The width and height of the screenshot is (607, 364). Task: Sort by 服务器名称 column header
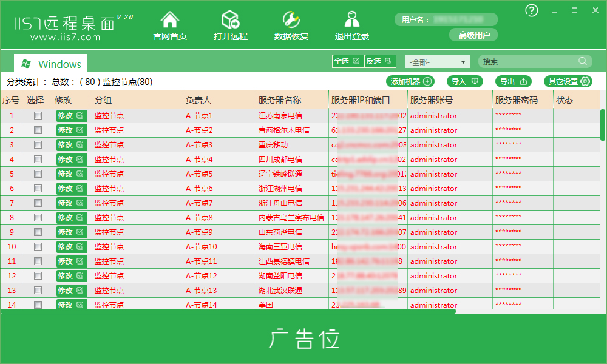[x=279, y=100]
